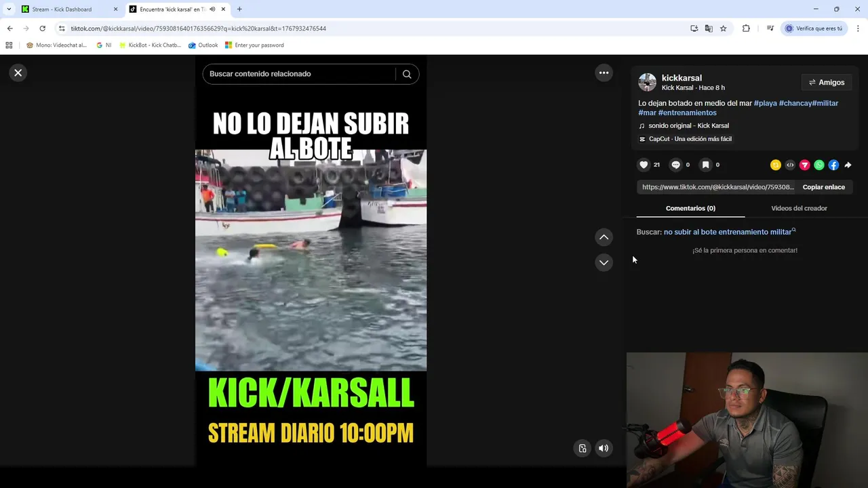This screenshot has width=868, height=488.
Task: Go to next video with down arrow
Action: pos(604,262)
